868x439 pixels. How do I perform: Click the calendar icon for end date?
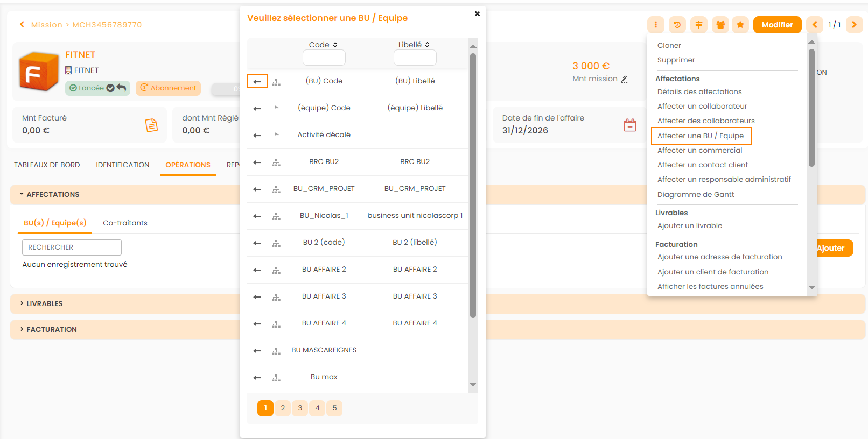[629, 125]
